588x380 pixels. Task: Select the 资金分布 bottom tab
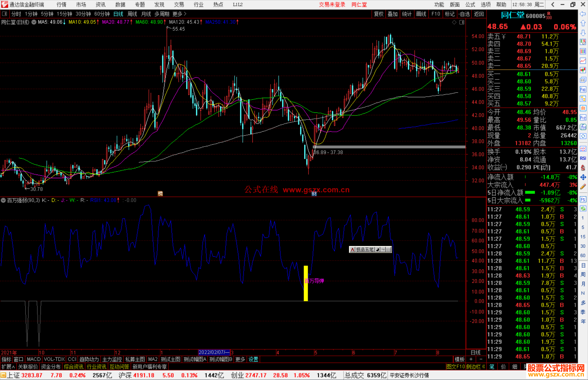(x=51, y=367)
